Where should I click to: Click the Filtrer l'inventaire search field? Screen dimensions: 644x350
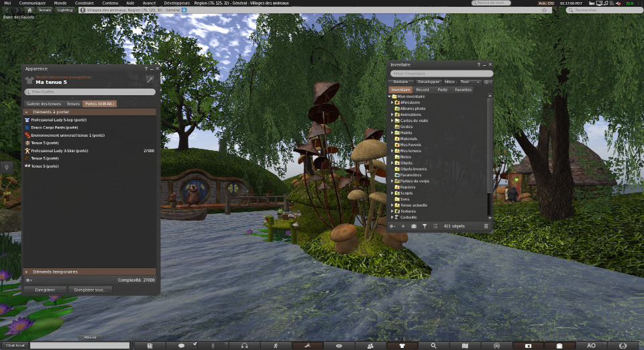441,73
